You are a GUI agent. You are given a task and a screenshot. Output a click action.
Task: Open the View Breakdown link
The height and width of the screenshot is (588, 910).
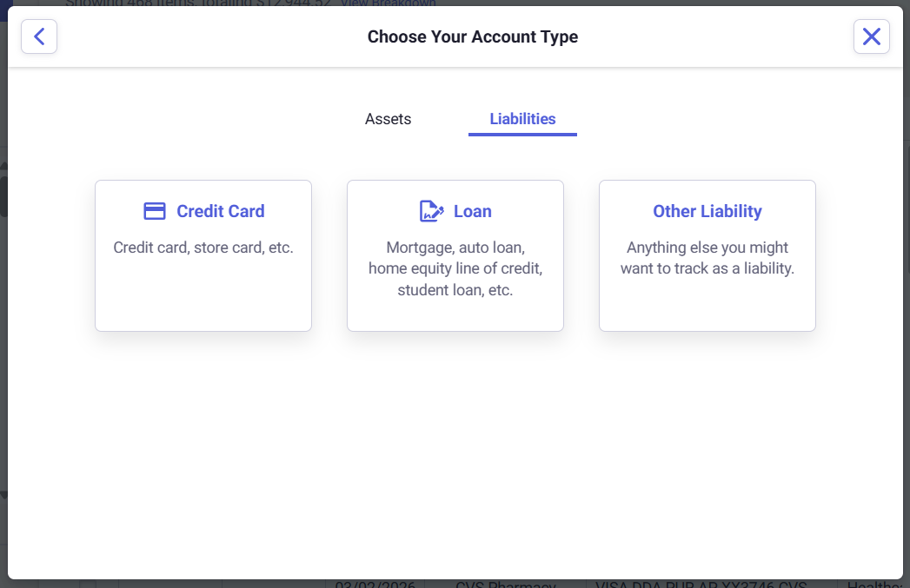(x=389, y=3)
